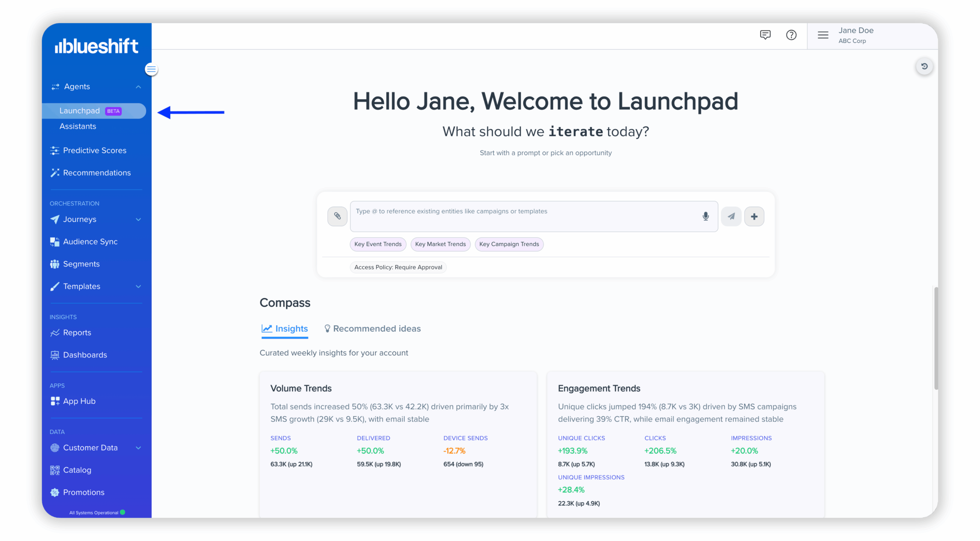Viewport: 980px width, 541px height.
Task: Click the plus new conversation button
Action: (x=754, y=216)
